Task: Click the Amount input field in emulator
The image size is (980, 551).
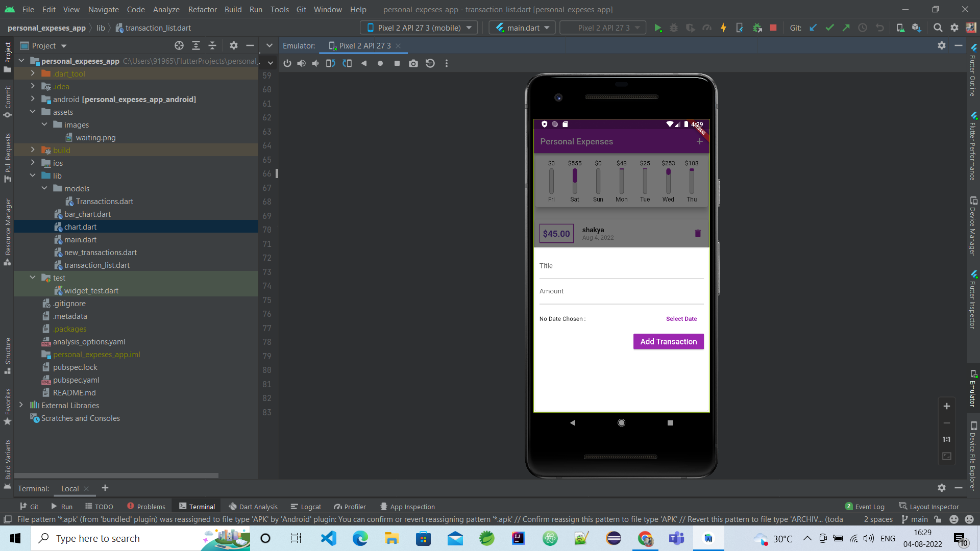Action: [621, 292]
